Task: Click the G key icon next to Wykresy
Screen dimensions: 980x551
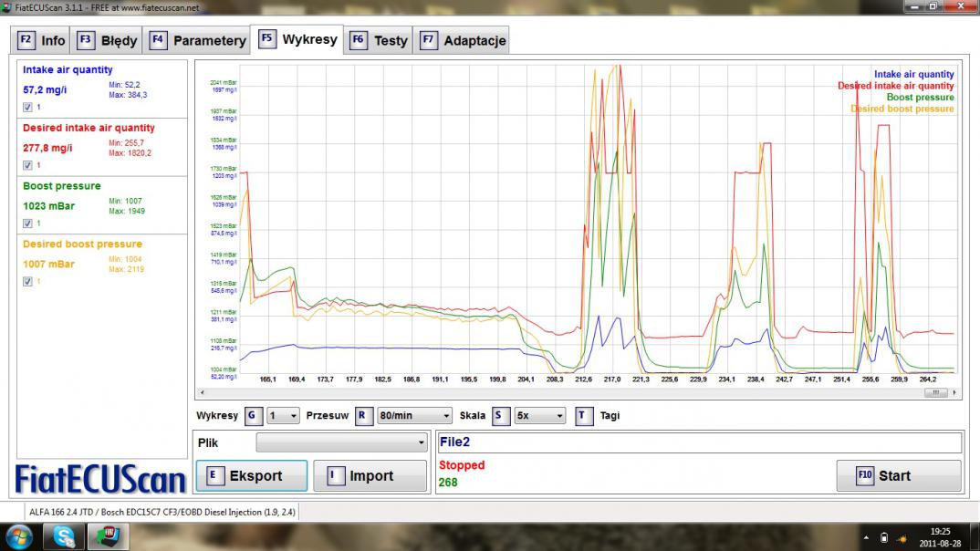Action: 254,416
